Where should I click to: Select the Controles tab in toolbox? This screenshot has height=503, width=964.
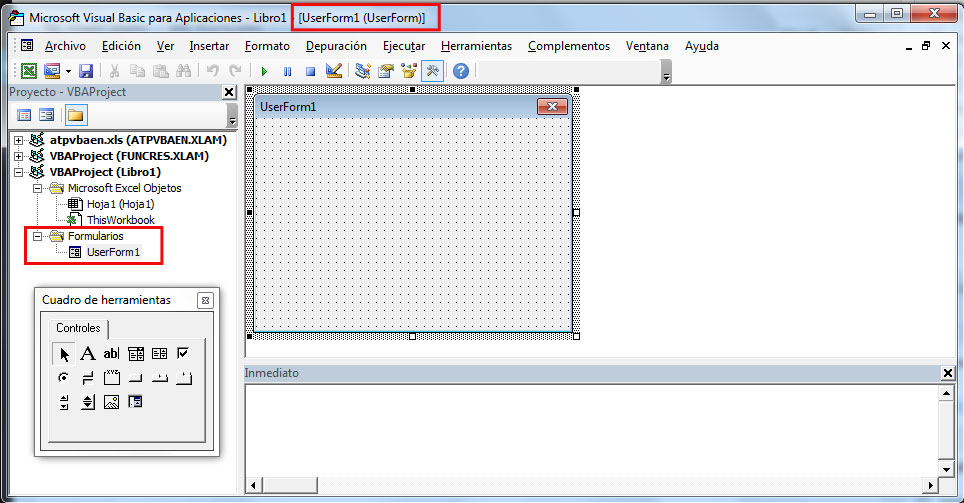click(x=78, y=328)
